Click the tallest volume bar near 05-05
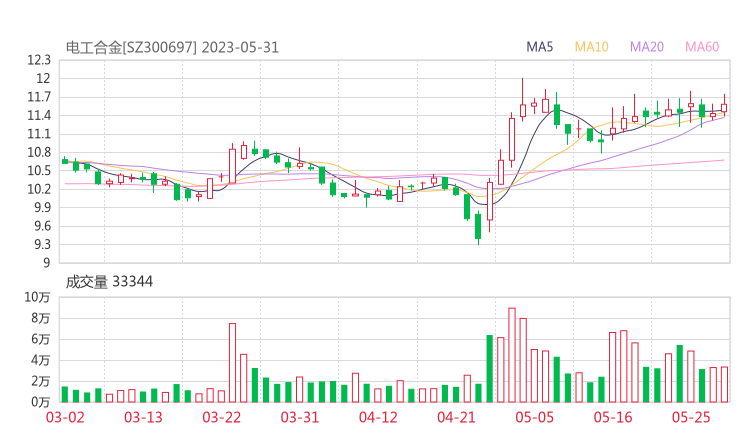The width and height of the screenshot is (740, 440). (x=512, y=355)
